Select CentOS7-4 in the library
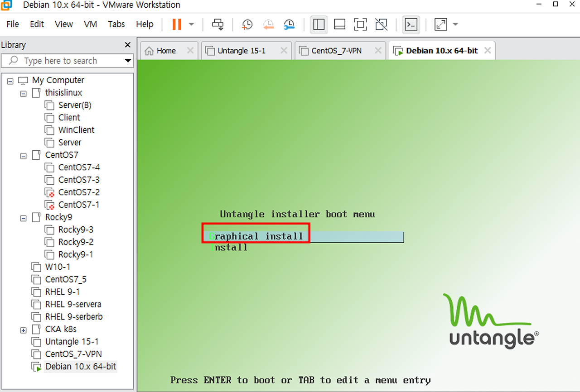Viewport: 580px width, 392px height. [79, 167]
